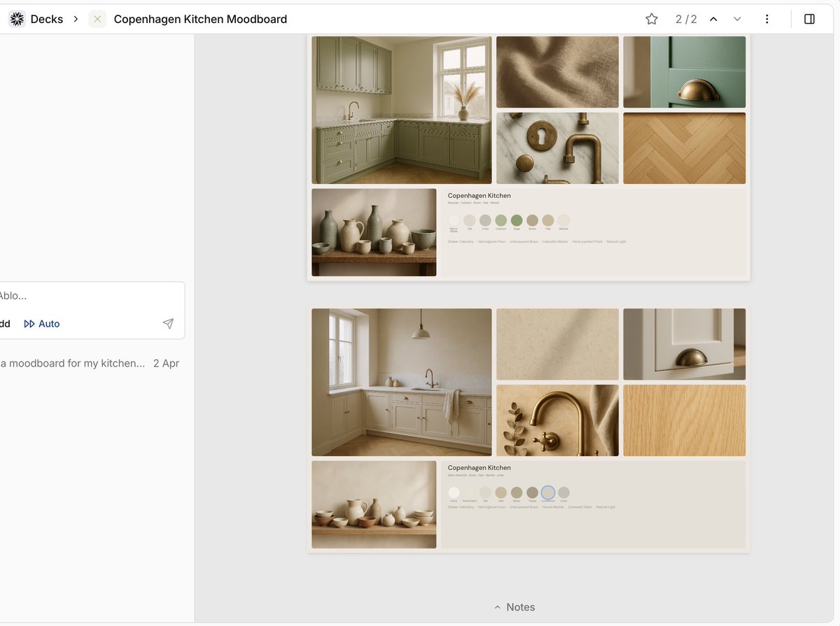The height and width of the screenshot is (626, 840).
Task: Click the 2 / 2 slide counter
Action: pyautogui.click(x=686, y=19)
